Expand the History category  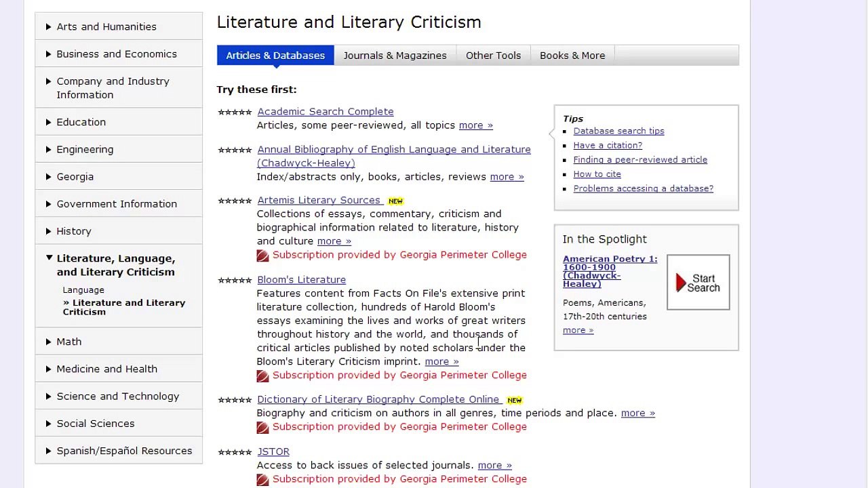click(119, 231)
